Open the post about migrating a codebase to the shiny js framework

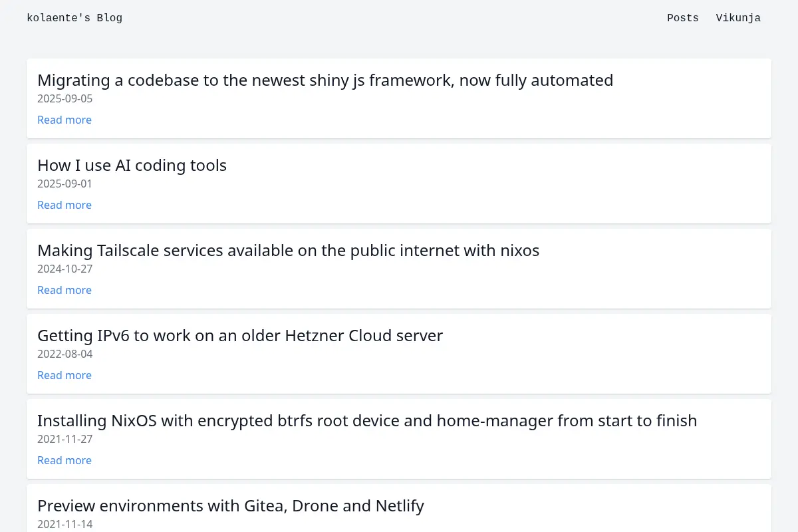click(x=325, y=80)
